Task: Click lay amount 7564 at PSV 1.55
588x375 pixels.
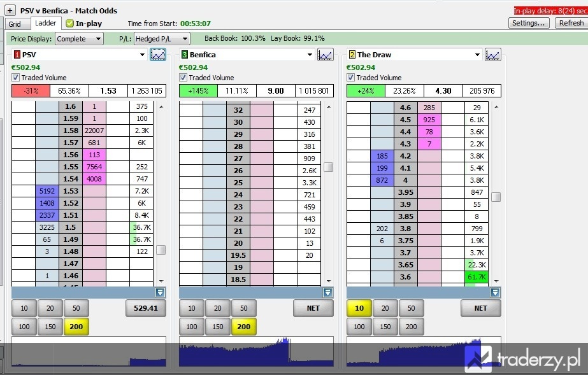Action: coord(94,167)
